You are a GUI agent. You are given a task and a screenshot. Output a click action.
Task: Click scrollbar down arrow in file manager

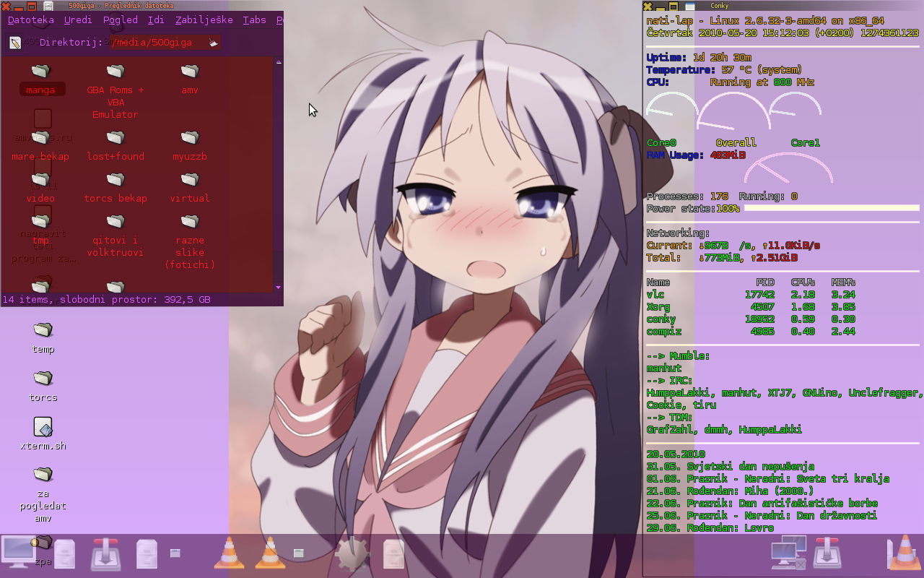(x=278, y=287)
